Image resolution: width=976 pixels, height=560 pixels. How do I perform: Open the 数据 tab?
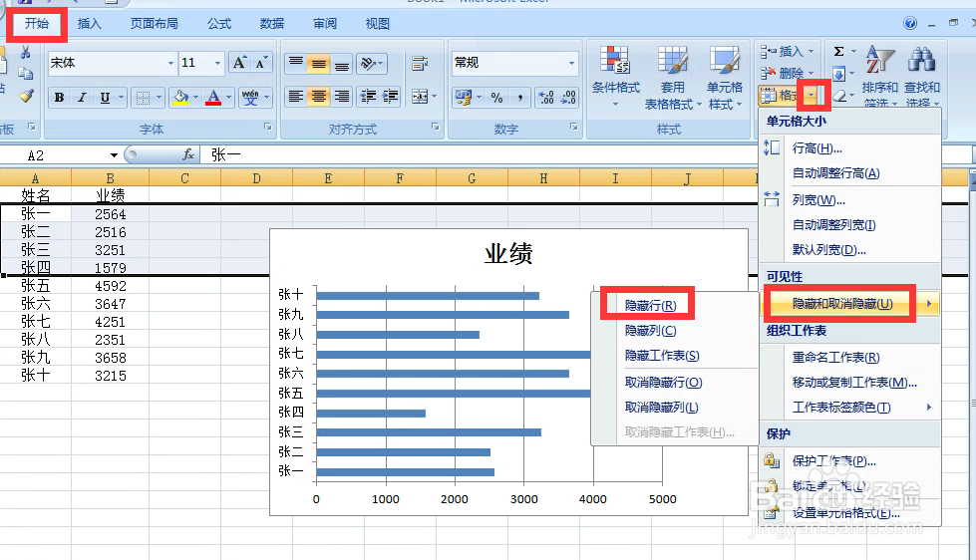pos(272,24)
